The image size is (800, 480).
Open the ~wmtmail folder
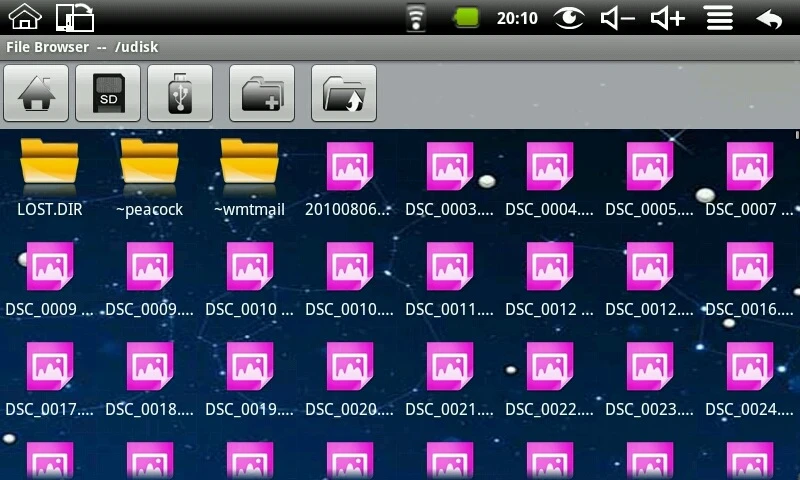249,179
